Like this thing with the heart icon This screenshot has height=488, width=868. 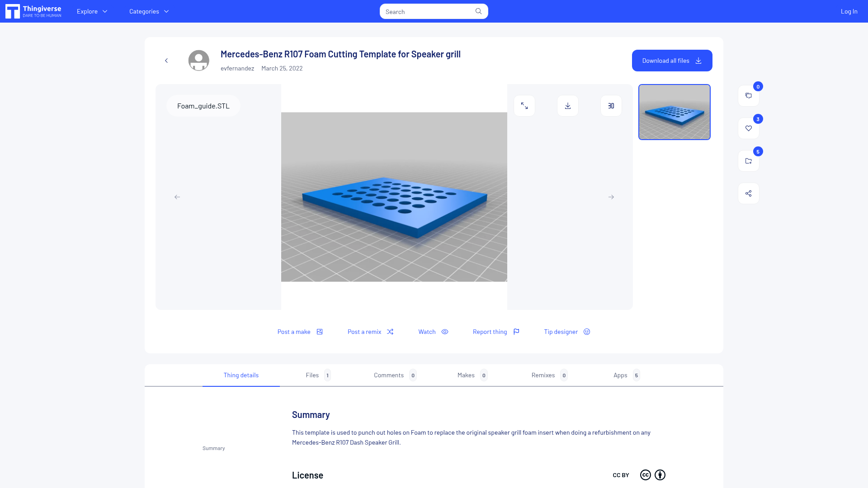click(749, 128)
